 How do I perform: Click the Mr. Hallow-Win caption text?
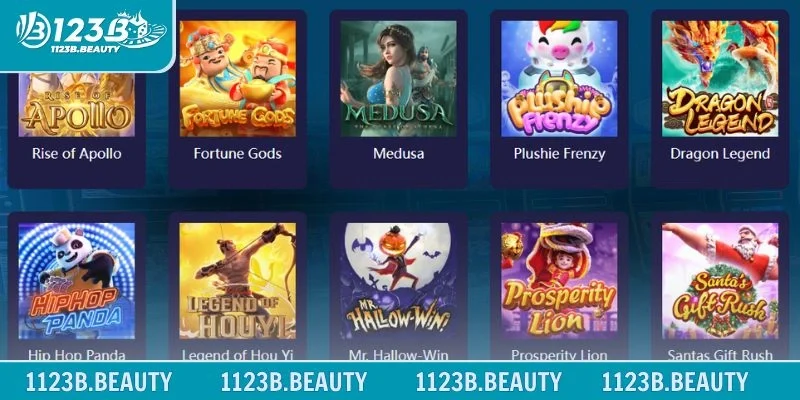(398, 355)
